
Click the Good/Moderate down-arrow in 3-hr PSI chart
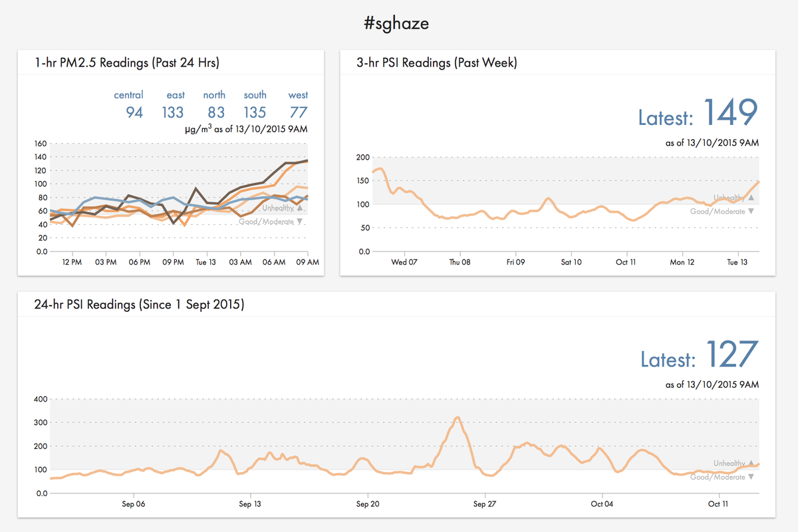(751, 211)
